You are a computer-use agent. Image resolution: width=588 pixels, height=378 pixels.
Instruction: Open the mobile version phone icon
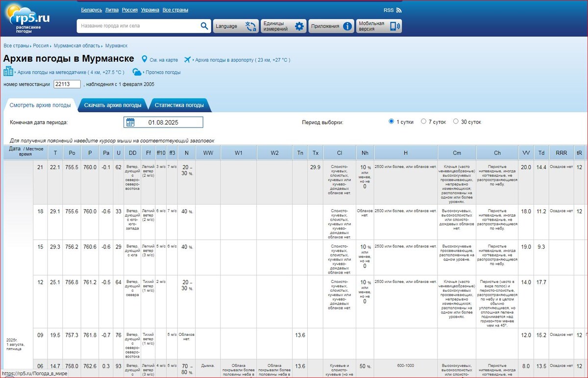coord(394,26)
